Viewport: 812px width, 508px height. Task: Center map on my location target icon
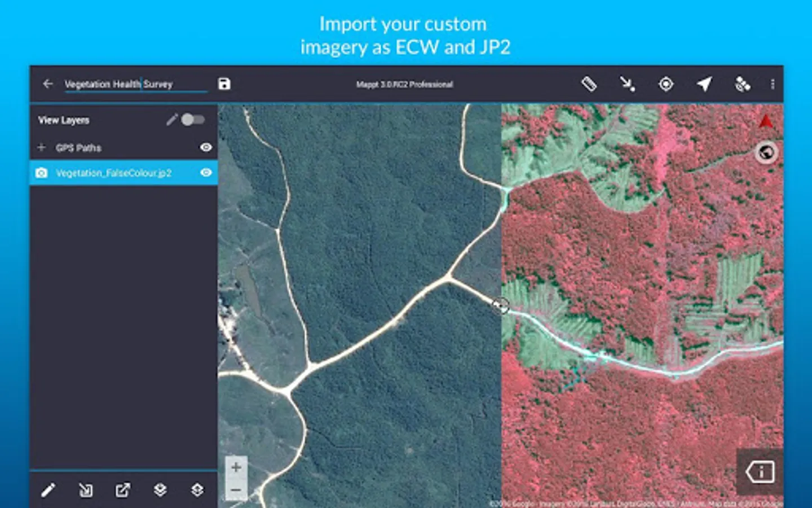pyautogui.click(x=666, y=84)
